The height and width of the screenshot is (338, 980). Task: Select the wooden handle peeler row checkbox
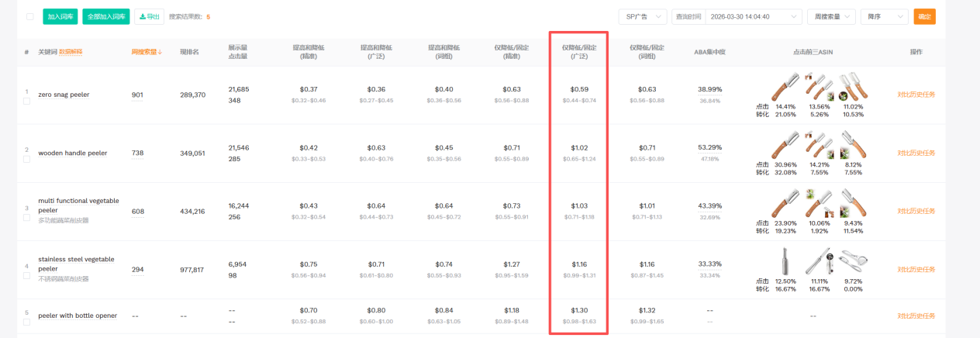tap(26, 159)
